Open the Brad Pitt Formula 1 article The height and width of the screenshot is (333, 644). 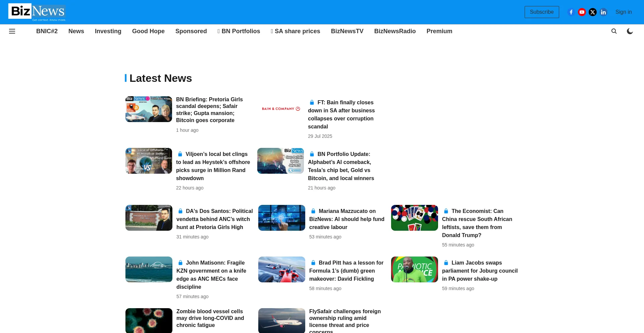coord(346,271)
